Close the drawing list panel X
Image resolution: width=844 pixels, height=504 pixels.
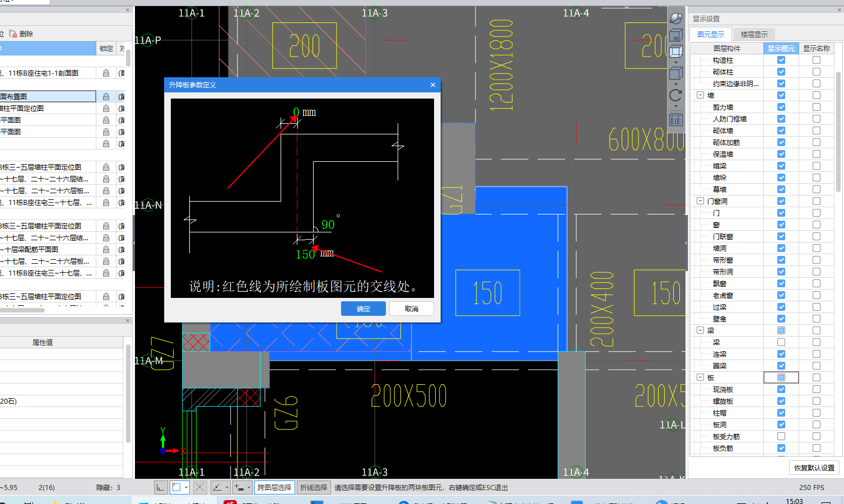pyautogui.click(x=128, y=10)
